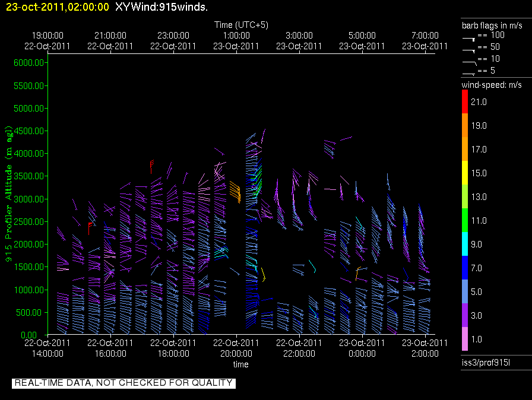Click the yellow 23-oct-2011,02:00:00 timestamp title
Viewport: 532px width, 400px height.
(55, 7)
